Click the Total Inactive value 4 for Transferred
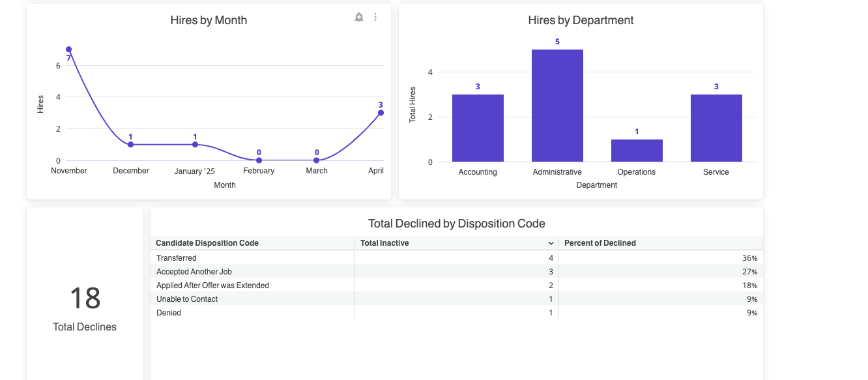The width and height of the screenshot is (868, 380). 551,258
